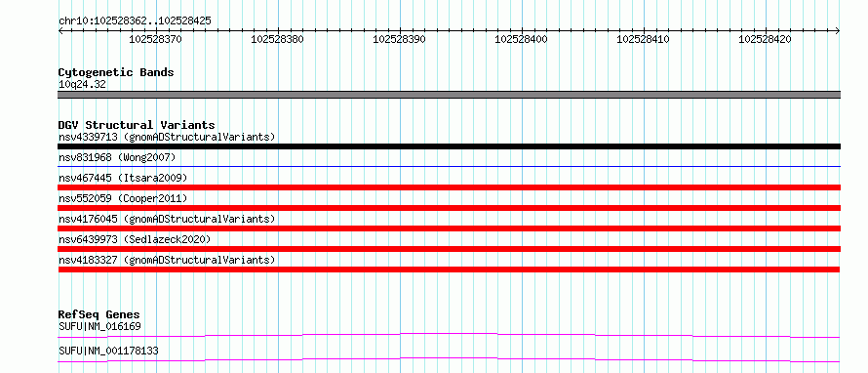This screenshot has width=868, height=373.
Task: Select the 10q24.32 band label
Action: tap(82, 85)
